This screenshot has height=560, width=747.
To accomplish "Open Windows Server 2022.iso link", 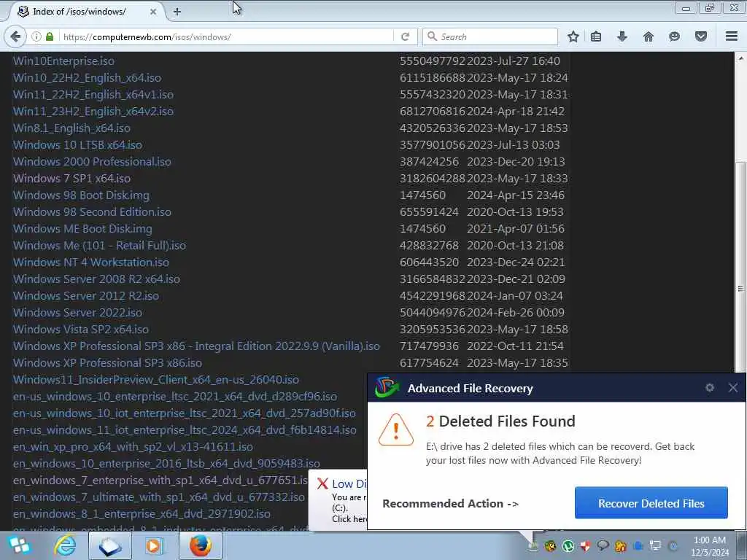I will click(77, 312).
